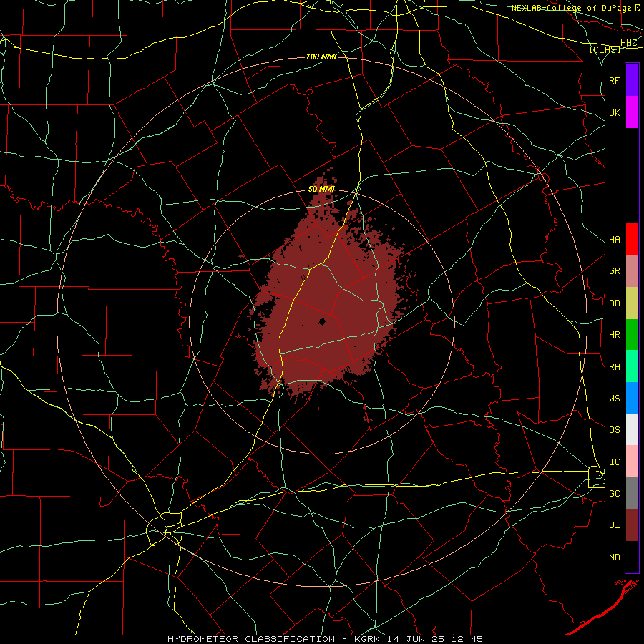Click the RA legend label
Screen dimensions: 644x644
tap(614, 367)
